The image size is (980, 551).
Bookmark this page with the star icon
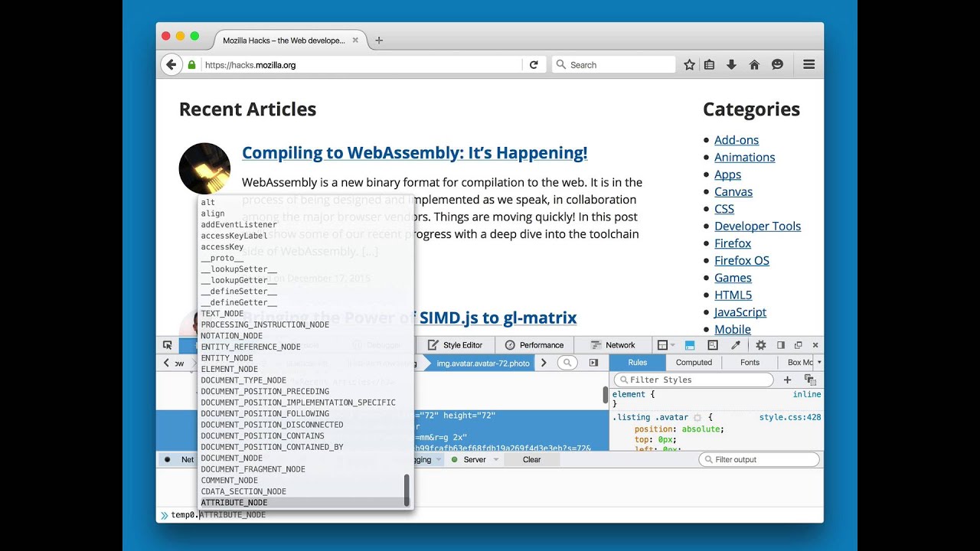tap(689, 65)
